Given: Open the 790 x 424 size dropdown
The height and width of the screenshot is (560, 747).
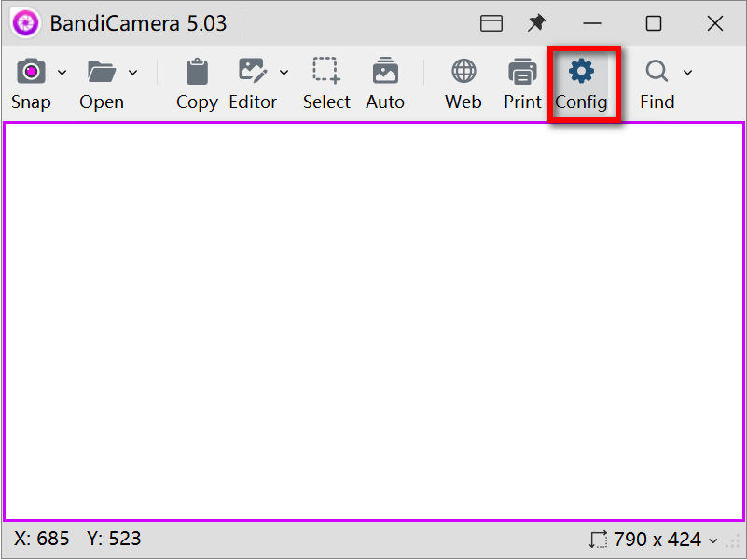Looking at the screenshot, I should 713,540.
